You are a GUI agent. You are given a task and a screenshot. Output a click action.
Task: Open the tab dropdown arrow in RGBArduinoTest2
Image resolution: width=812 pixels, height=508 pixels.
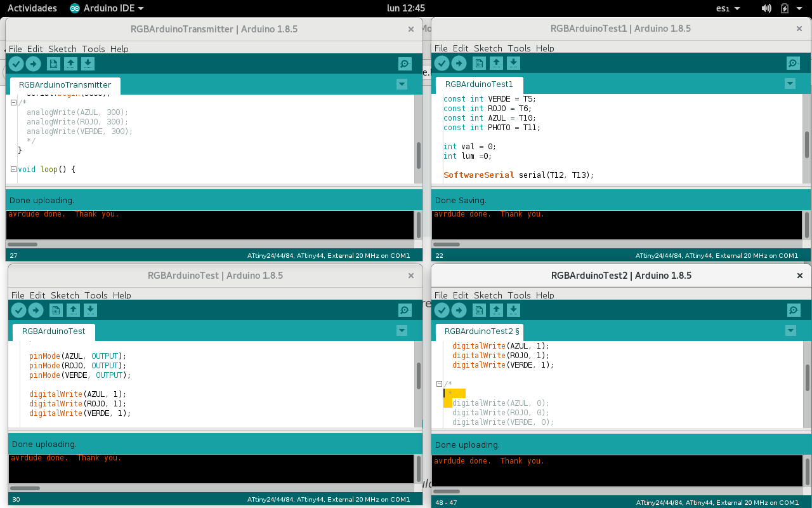point(790,330)
